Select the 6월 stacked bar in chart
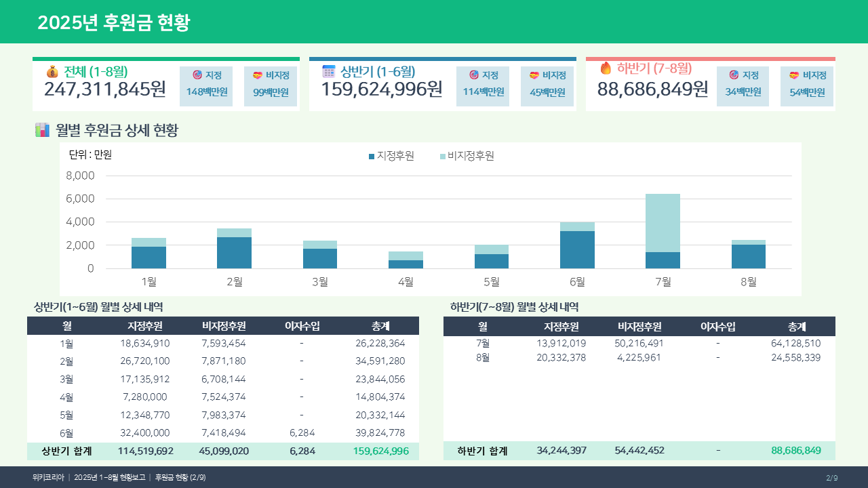This screenshot has width=868, height=488. click(577, 245)
